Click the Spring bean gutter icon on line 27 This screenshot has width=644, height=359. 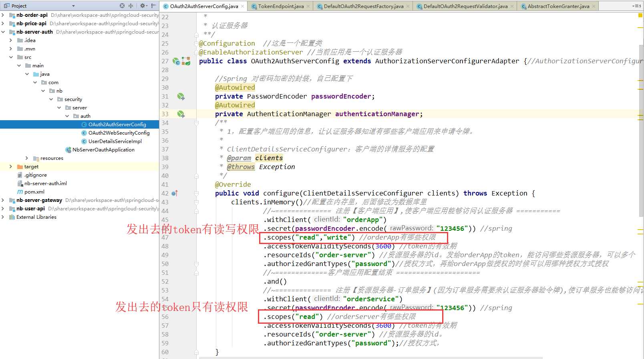pyautogui.click(x=176, y=61)
